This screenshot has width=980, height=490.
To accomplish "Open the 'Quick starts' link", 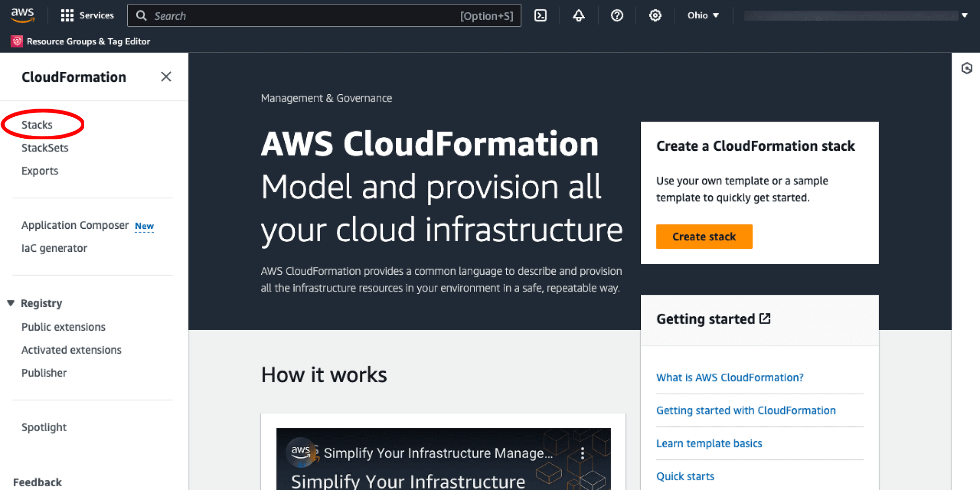I will pyautogui.click(x=685, y=477).
